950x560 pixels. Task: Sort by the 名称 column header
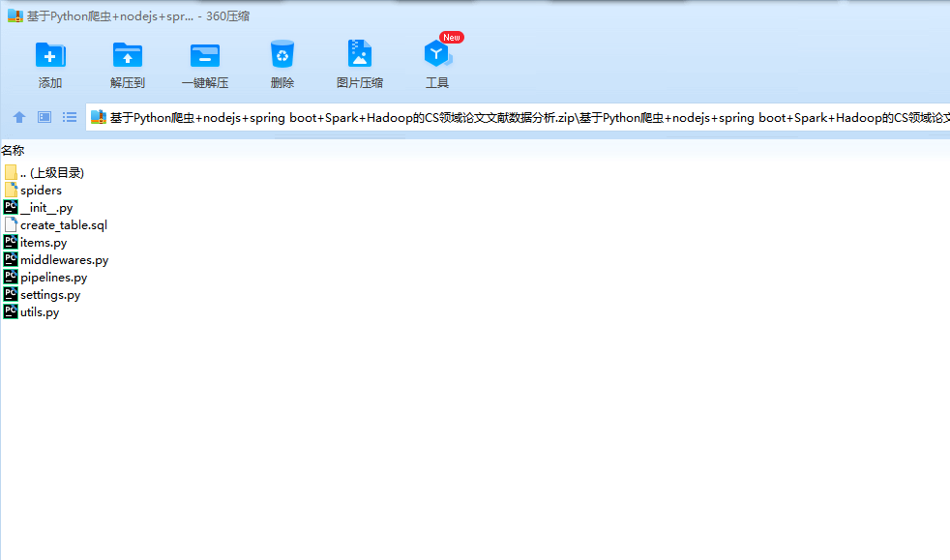[x=13, y=150]
